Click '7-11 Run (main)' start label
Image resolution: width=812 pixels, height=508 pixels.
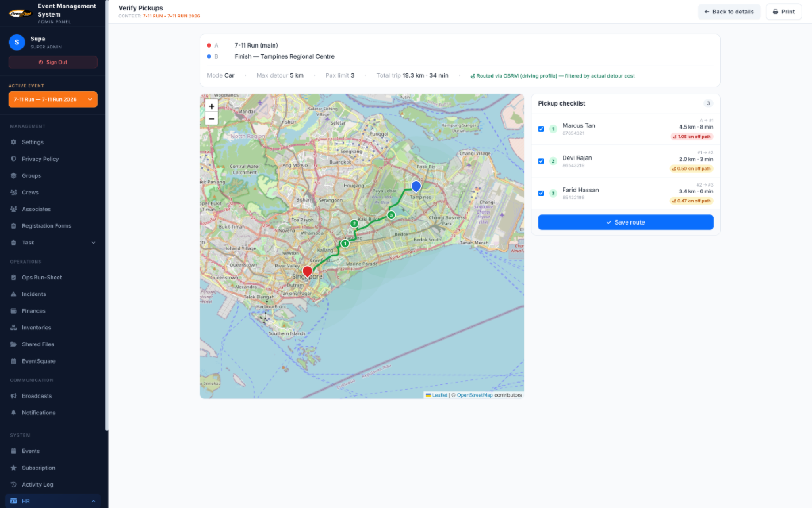tap(256, 45)
